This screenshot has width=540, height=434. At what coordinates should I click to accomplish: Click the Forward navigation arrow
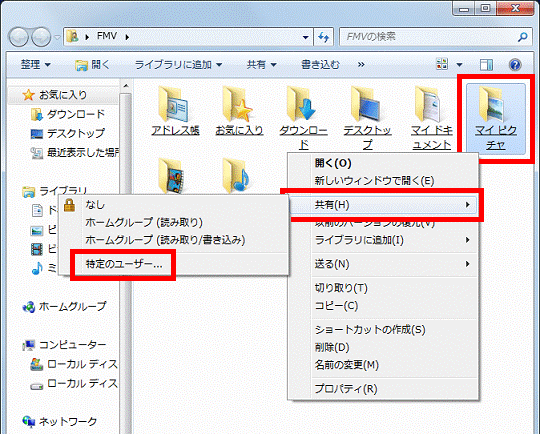[41, 37]
